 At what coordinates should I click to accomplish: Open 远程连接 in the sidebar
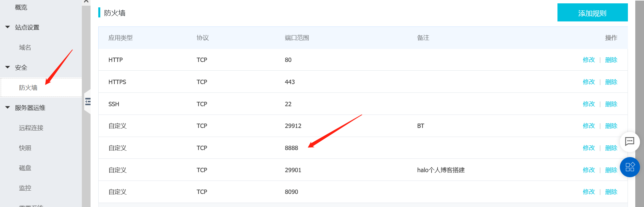tap(31, 128)
